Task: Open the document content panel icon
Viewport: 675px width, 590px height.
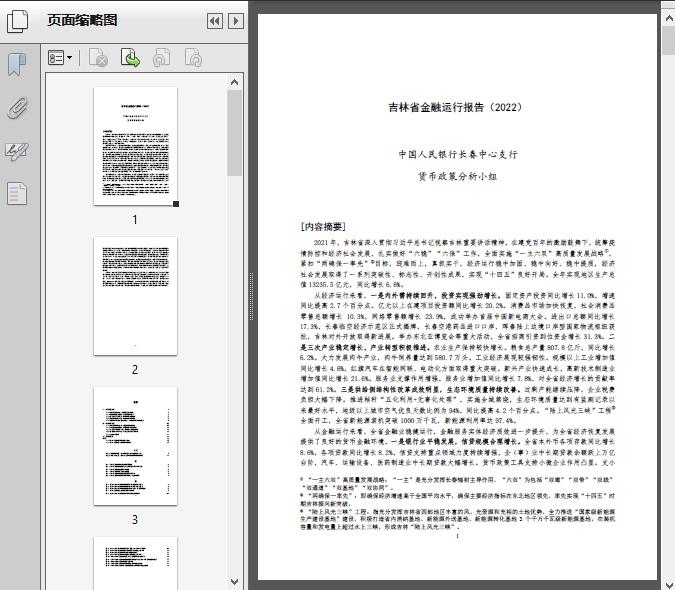Action: [x=17, y=193]
